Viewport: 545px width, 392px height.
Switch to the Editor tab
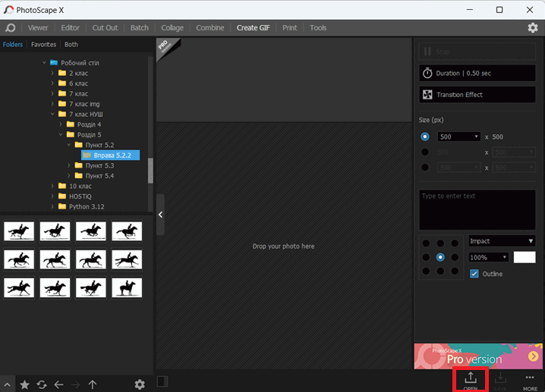tap(70, 28)
